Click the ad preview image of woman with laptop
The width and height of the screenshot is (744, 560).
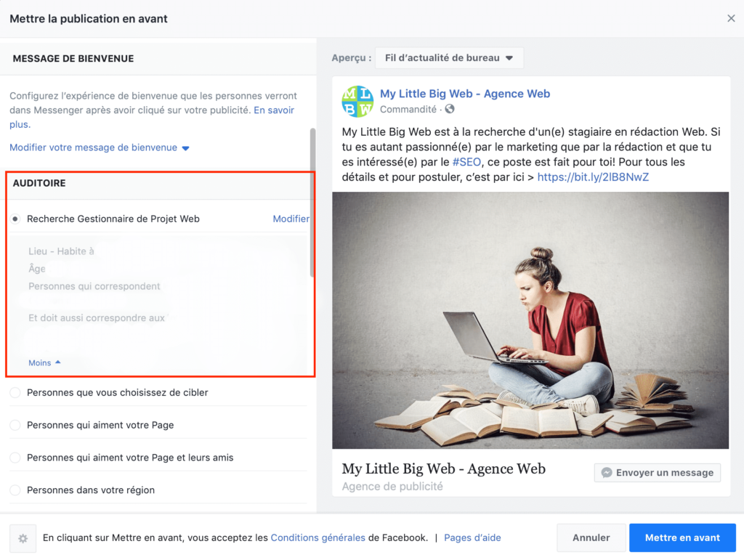(x=530, y=320)
